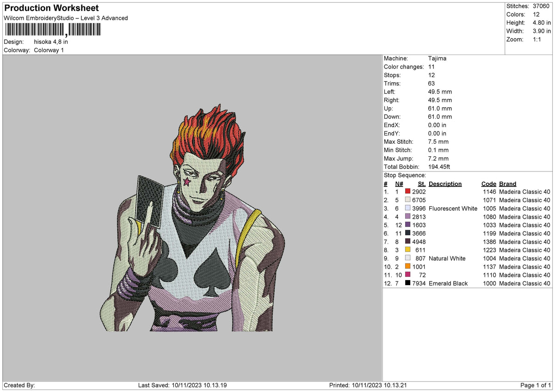Select the Fluorescent White swatch, code 1005
Screen dimensions: 555x392
[408, 208]
